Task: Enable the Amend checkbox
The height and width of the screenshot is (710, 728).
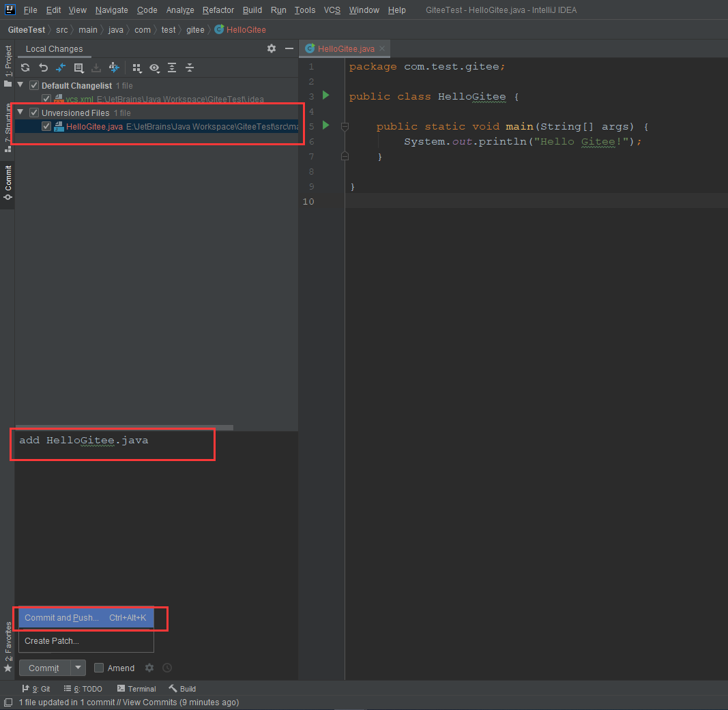Action: pos(99,668)
